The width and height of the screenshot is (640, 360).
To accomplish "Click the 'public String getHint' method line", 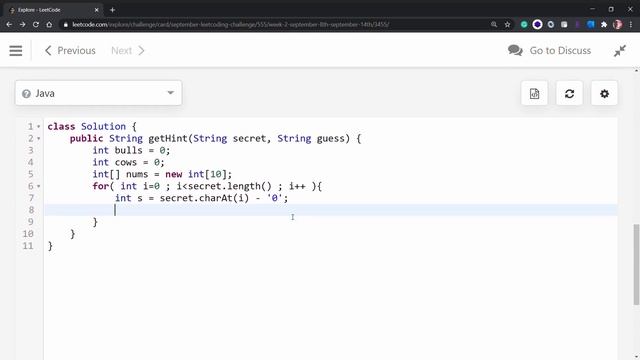I will click(x=216, y=138).
